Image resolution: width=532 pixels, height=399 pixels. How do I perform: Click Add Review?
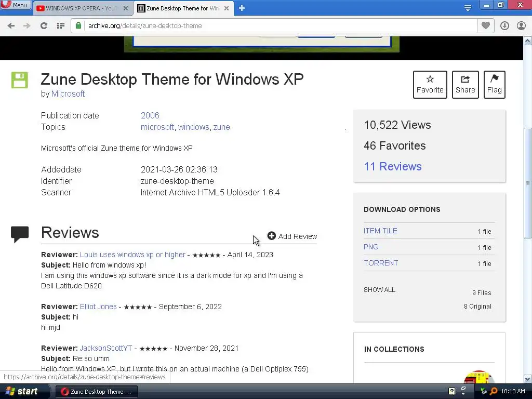[x=292, y=236]
